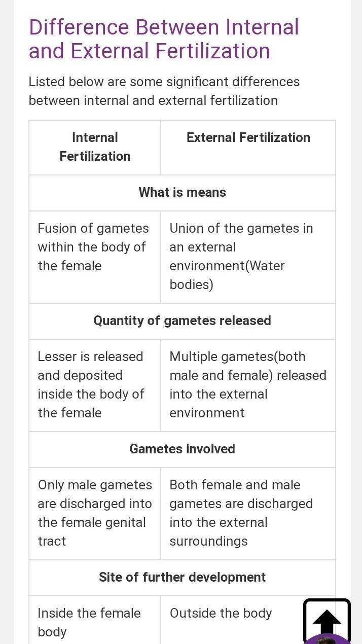Click the 'Quantity of gametes released' heading
Screen dimensions: 362x644
[x=182, y=321]
